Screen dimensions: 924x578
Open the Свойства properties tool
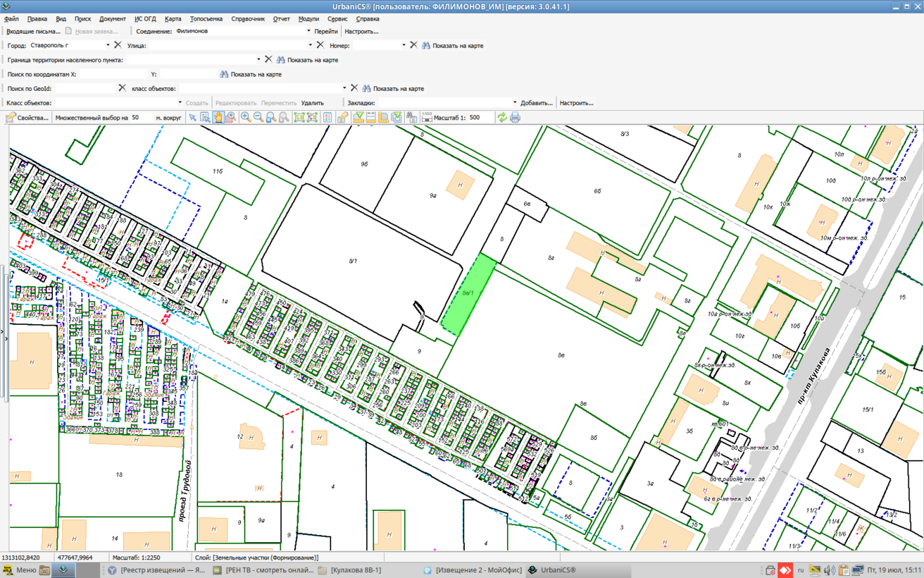[27, 118]
